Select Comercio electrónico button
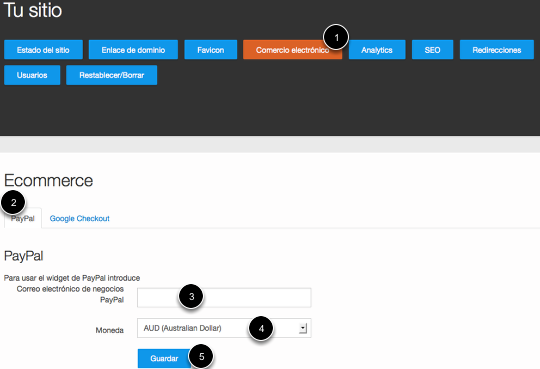The image size is (540, 369). (x=292, y=50)
